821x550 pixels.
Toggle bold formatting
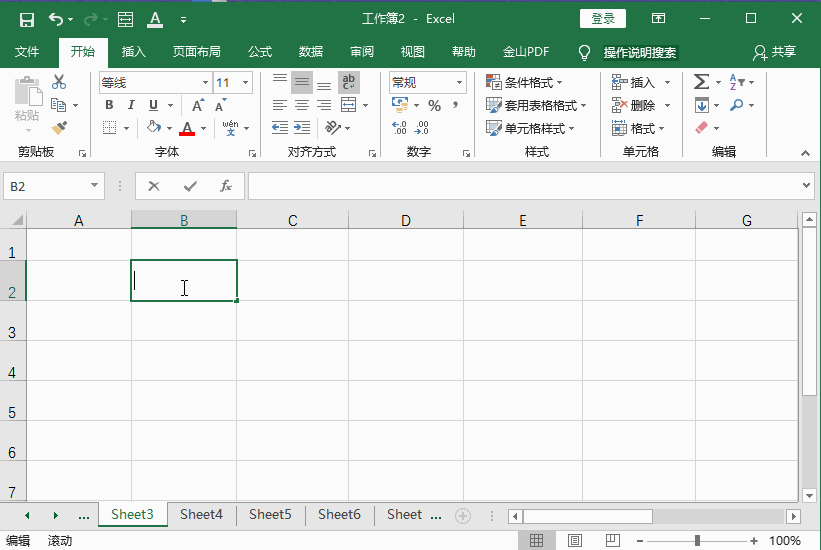(x=109, y=105)
